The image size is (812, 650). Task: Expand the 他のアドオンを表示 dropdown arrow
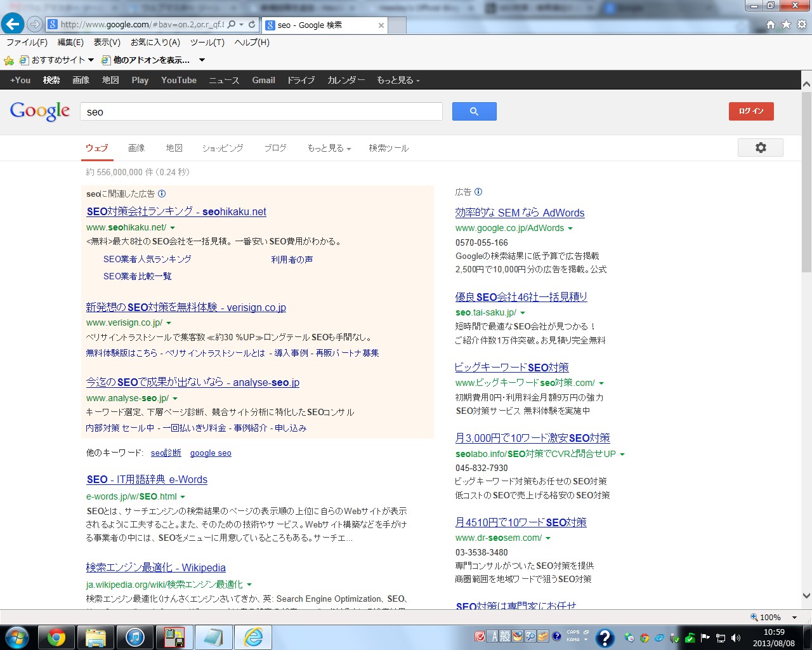pos(202,60)
